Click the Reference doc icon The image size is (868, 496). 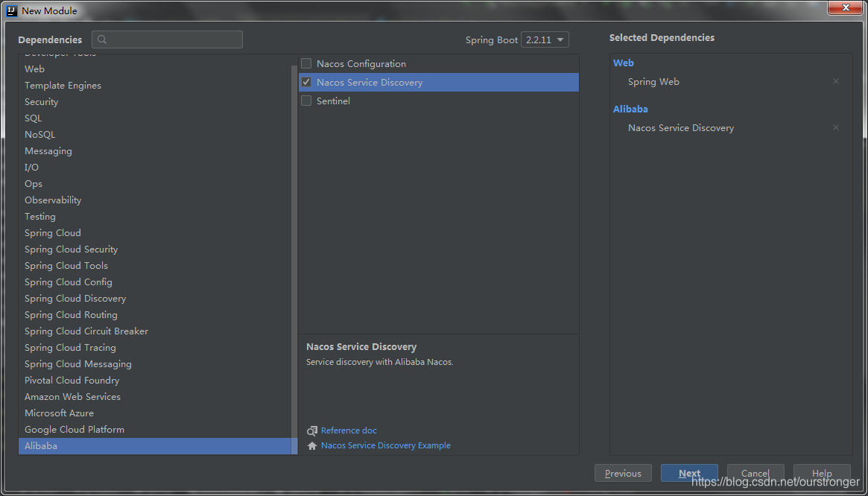312,430
